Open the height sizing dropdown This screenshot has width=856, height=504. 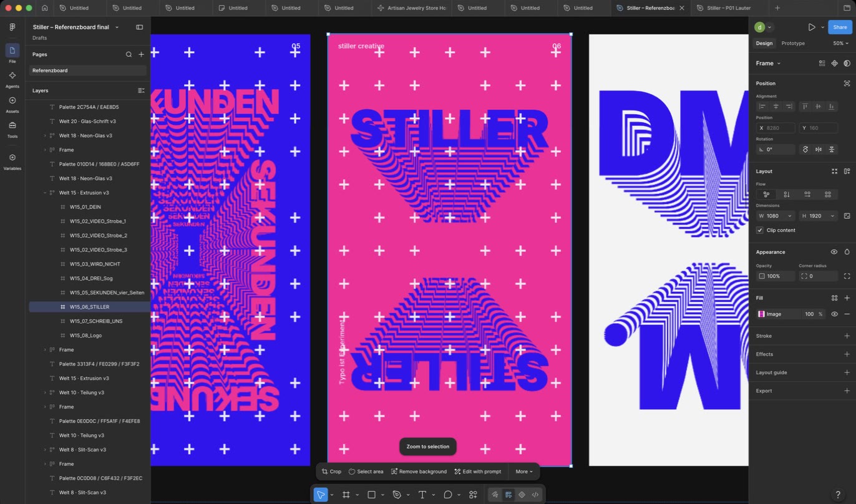(x=832, y=216)
